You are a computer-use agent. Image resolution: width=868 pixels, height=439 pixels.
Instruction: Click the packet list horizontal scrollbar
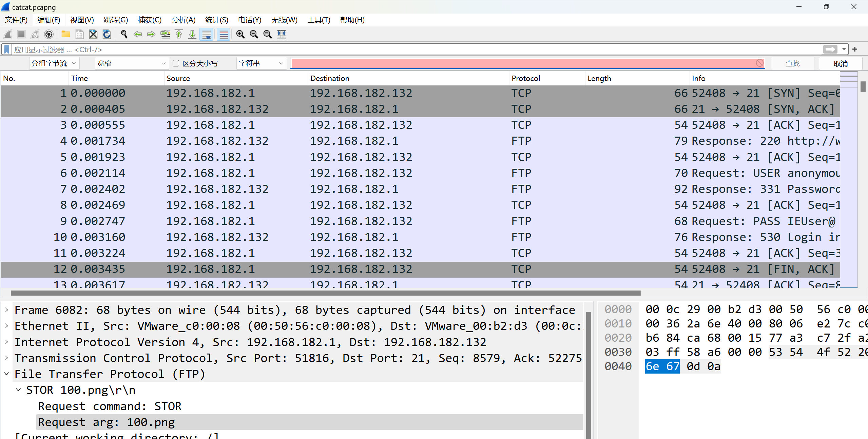point(326,293)
